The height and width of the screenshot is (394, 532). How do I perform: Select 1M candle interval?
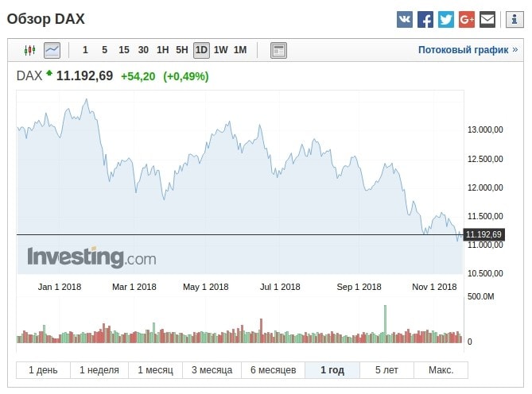(240, 50)
